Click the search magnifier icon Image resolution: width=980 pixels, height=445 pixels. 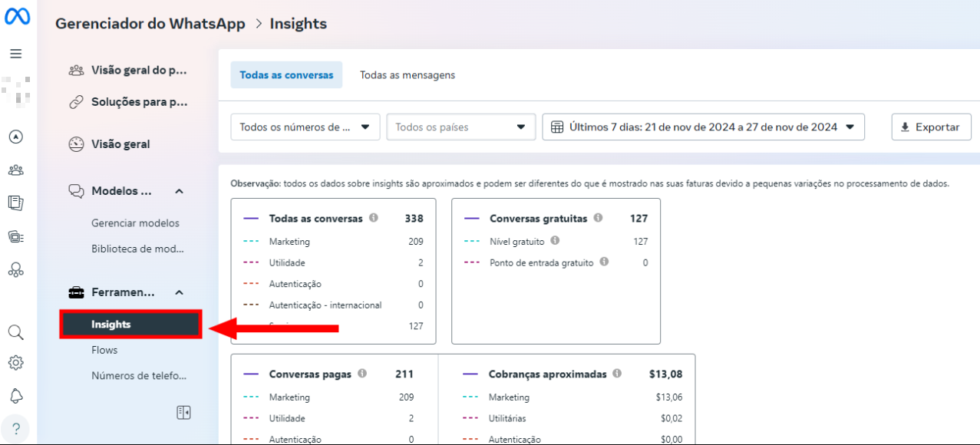(15, 333)
